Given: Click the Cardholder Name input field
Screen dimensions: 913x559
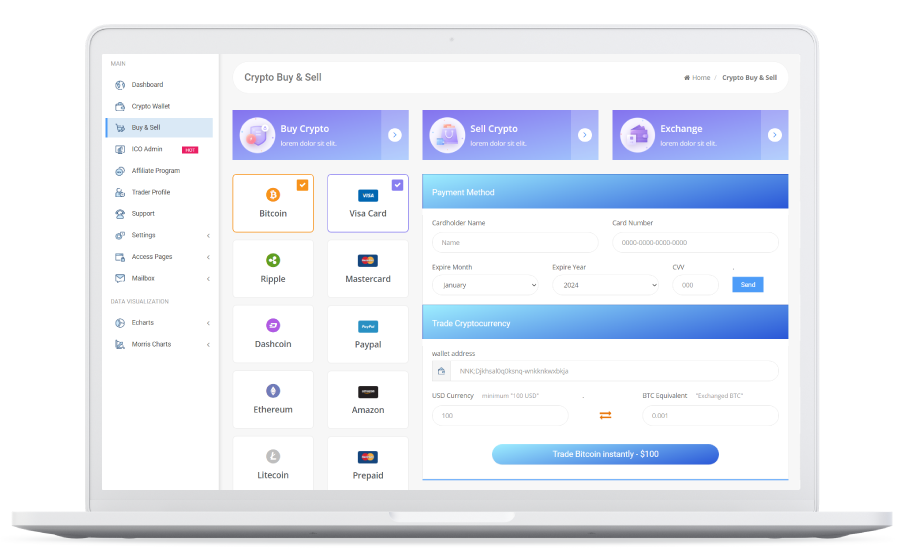Looking at the screenshot, I should pyautogui.click(x=515, y=243).
